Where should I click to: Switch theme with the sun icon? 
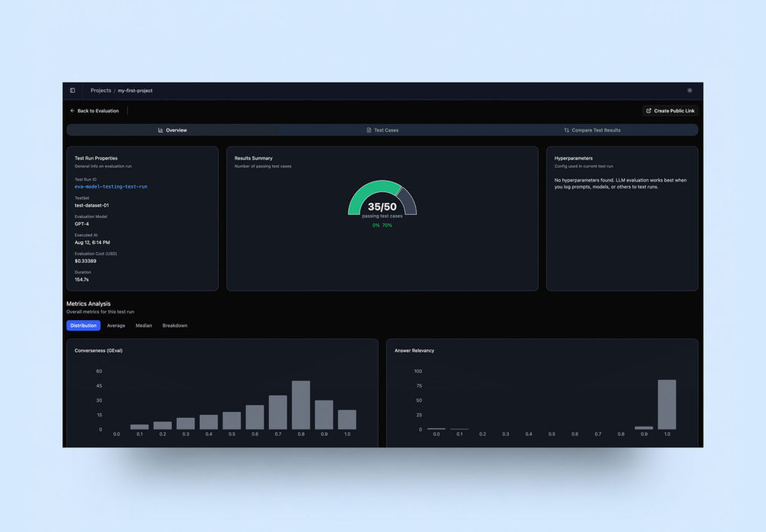(x=690, y=90)
